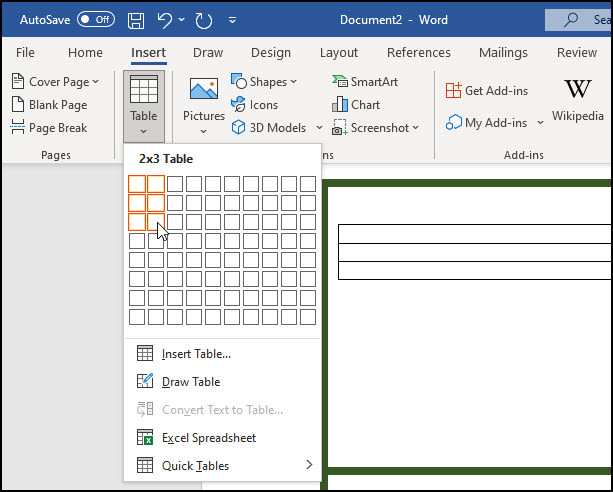Viewport: 613px width, 492px height.
Task: Choose Insert Table... from the menu
Action: pos(223,354)
